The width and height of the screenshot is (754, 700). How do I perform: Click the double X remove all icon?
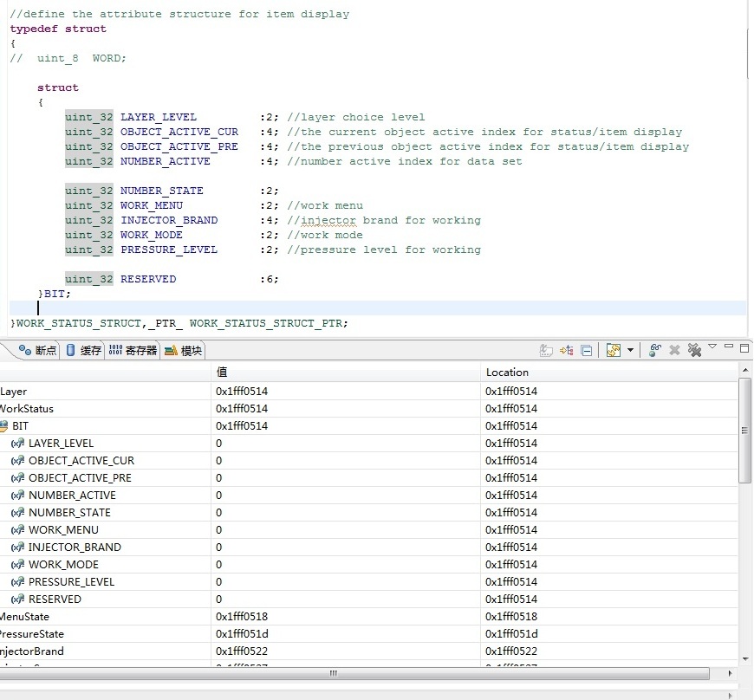[x=693, y=350]
